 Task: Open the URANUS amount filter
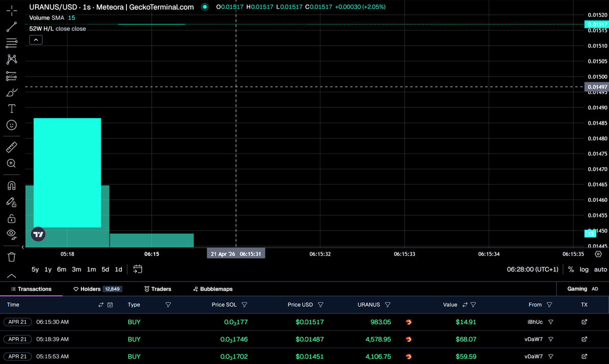click(388, 305)
